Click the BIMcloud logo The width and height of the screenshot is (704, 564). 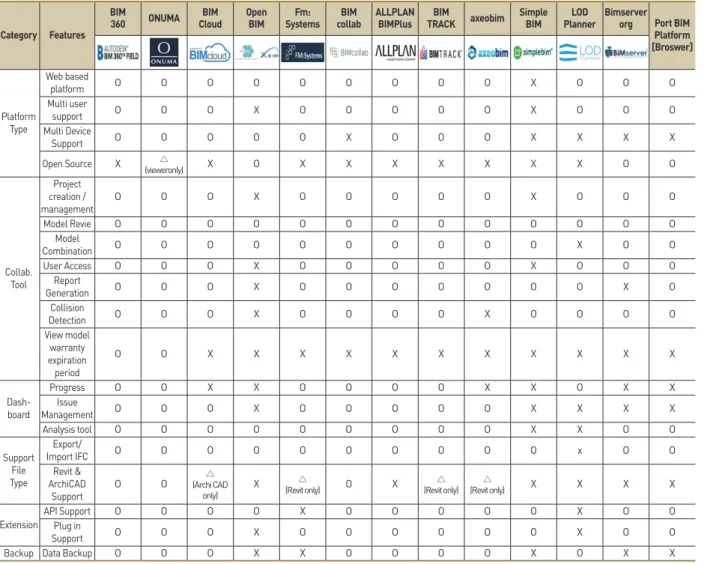click(x=210, y=53)
